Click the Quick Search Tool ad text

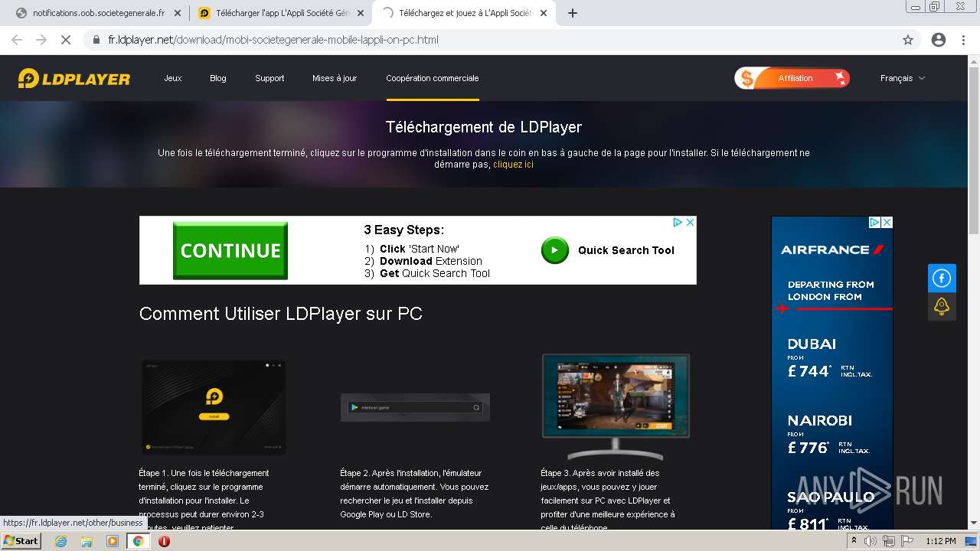[626, 250]
